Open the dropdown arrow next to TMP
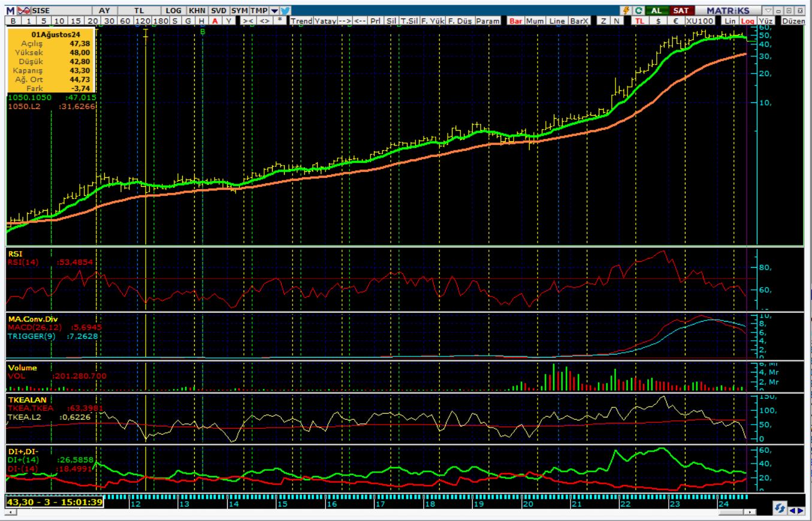This screenshot has width=812, height=521. click(x=273, y=11)
